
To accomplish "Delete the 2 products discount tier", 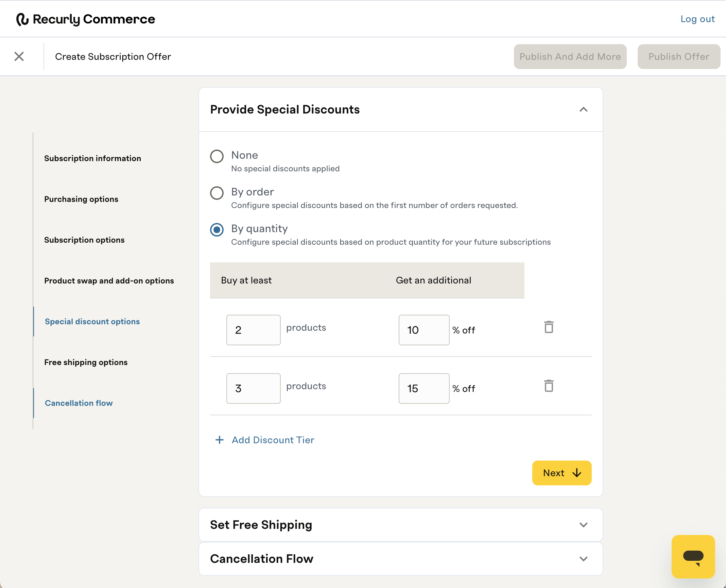I will pyautogui.click(x=549, y=327).
